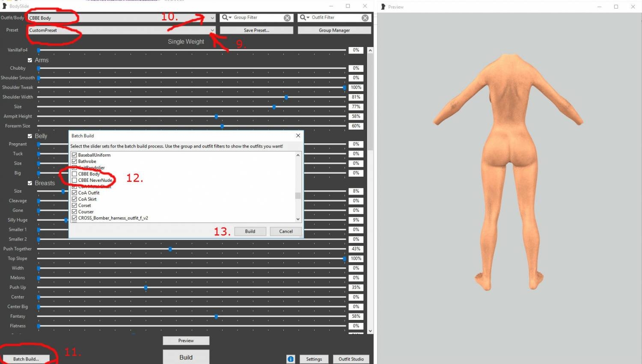Uncheck the BaseballUniform checkbox
The width and height of the screenshot is (642, 364).
pyautogui.click(x=74, y=155)
